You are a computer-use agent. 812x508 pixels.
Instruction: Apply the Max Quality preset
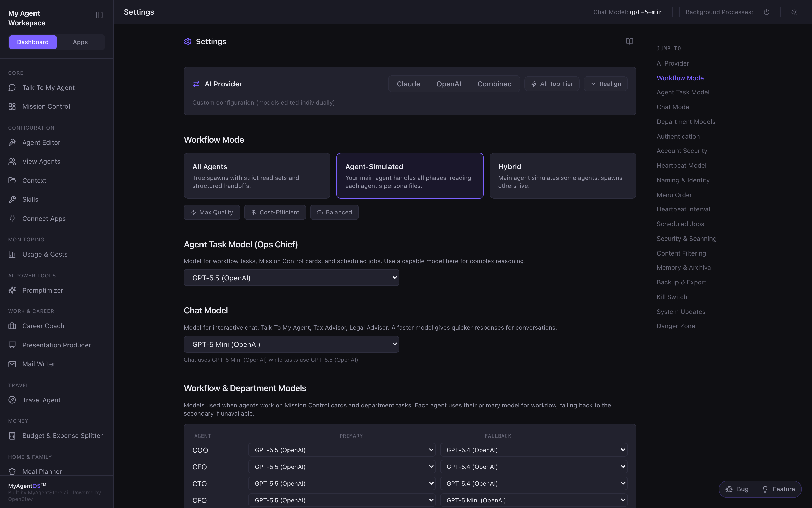click(x=212, y=212)
